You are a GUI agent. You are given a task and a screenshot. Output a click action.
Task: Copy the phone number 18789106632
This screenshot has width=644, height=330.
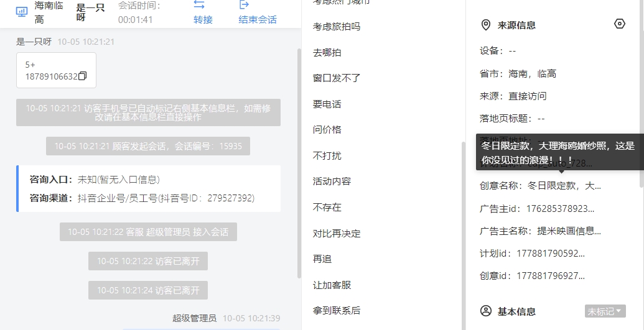pos(83,76)
